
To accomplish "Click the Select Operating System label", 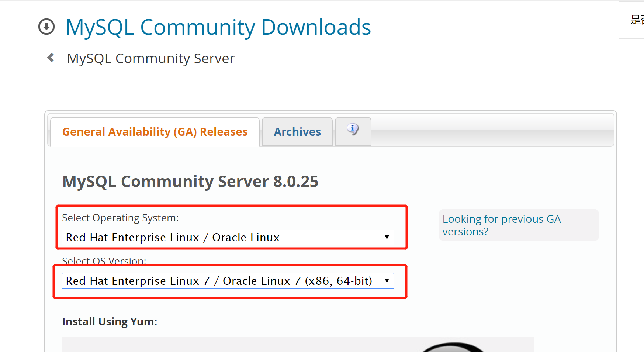I will (x=120, y=218).
